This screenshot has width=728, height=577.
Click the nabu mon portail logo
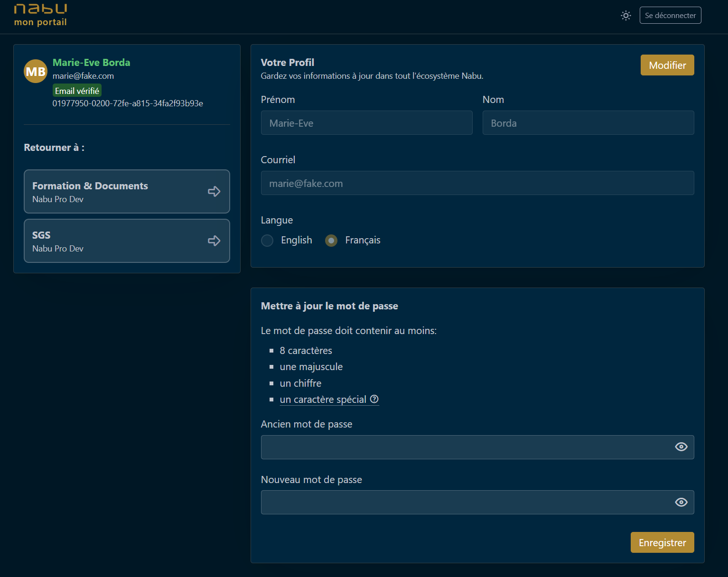point(40,15)
